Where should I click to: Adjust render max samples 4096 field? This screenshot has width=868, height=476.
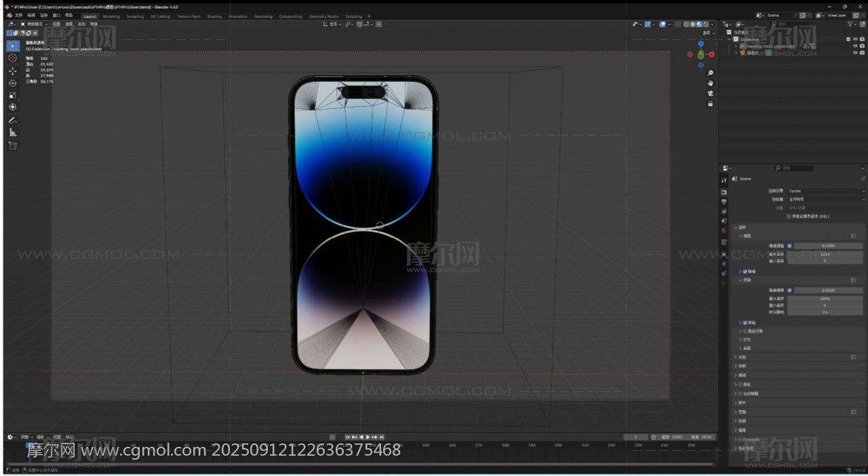coord(825,298)
